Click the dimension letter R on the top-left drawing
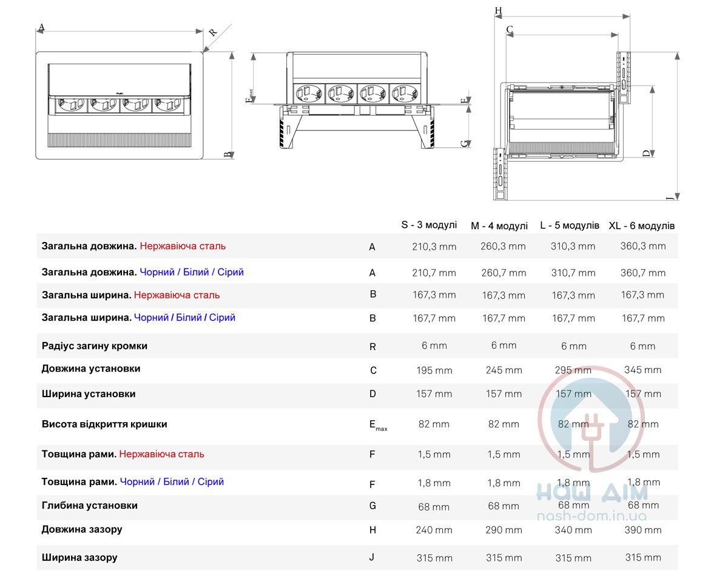Viewport: 728px width, 576px height. (213, 33)
